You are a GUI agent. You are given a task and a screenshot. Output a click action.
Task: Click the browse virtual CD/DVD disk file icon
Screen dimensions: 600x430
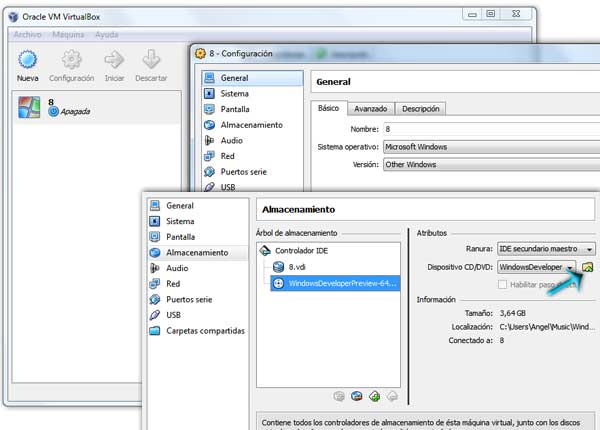587,267
